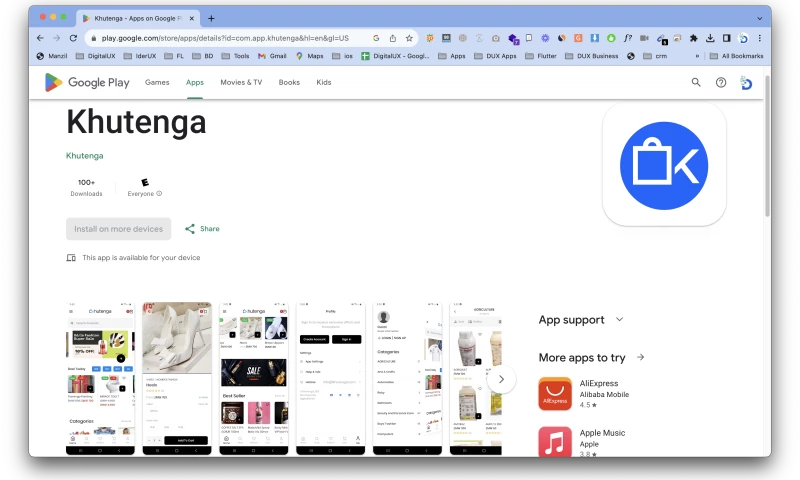Open a new browser tab

[211, 18]
